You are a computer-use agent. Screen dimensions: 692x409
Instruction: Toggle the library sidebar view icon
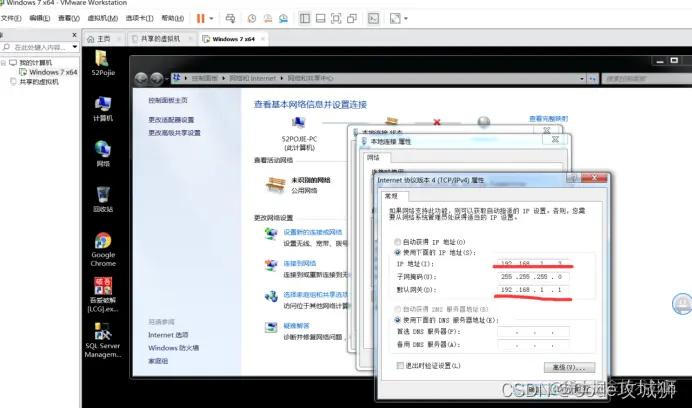pos(305,19)
